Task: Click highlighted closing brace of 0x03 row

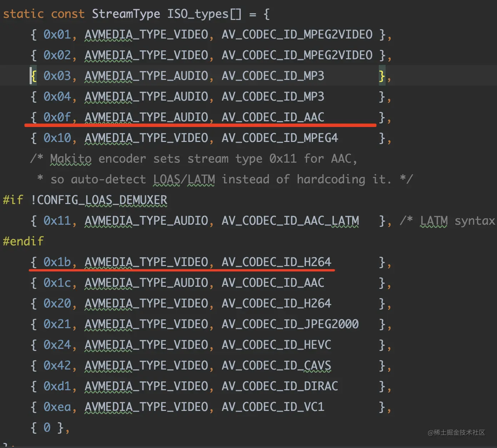Action: pyautogui.click(x=382, y=76)
